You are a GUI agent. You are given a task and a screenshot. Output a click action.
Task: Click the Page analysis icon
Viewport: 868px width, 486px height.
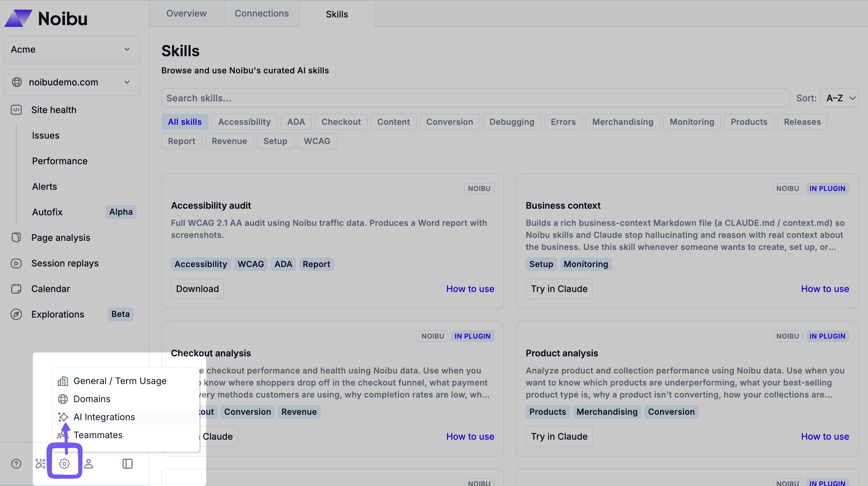(16, 238)
